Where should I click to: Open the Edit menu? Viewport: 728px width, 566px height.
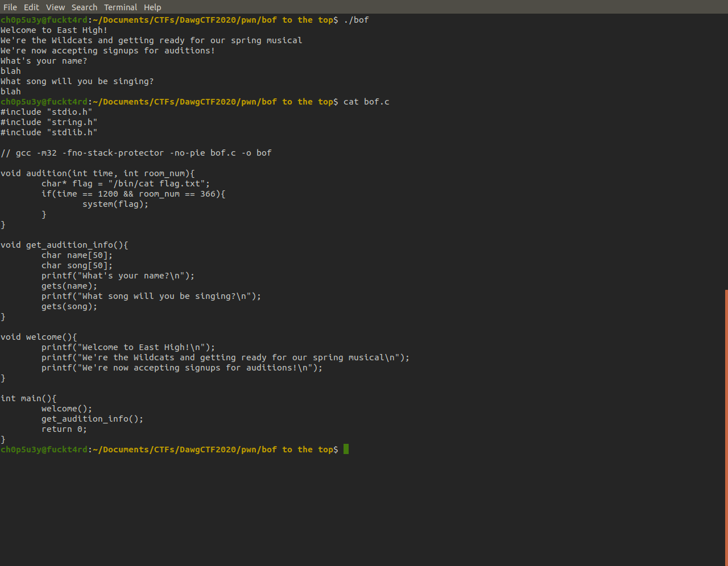point(31,7)
